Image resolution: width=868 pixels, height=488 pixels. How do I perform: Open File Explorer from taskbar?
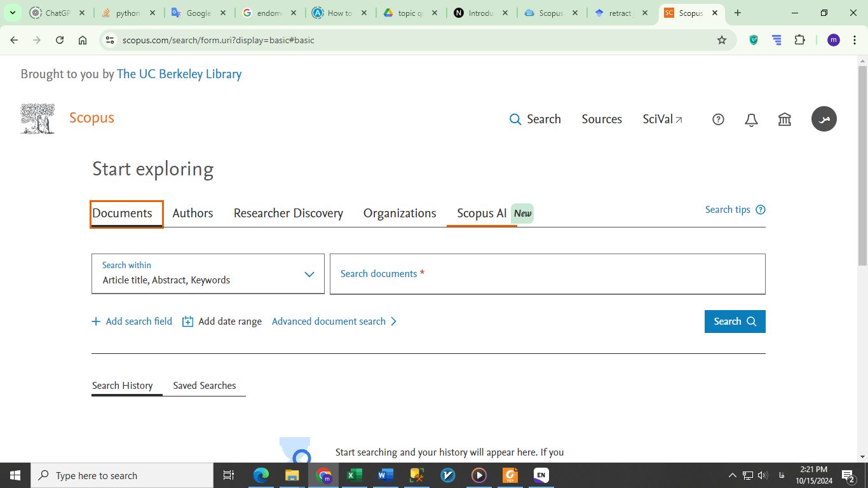coord(292,475)
